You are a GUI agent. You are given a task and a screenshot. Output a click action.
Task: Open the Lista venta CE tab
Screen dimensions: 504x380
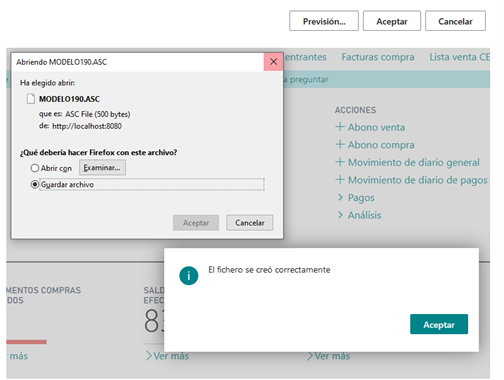[459, 57]
